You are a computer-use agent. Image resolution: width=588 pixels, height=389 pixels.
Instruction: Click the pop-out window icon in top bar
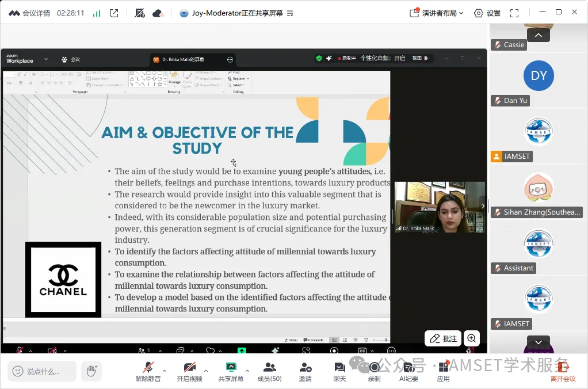point(114,13)
